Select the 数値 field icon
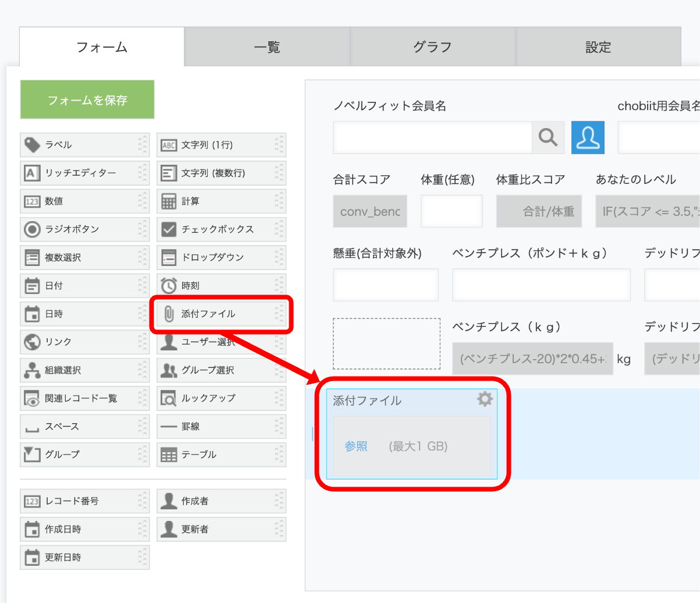The height and width of the screenshot is (603, 700). 32,201
